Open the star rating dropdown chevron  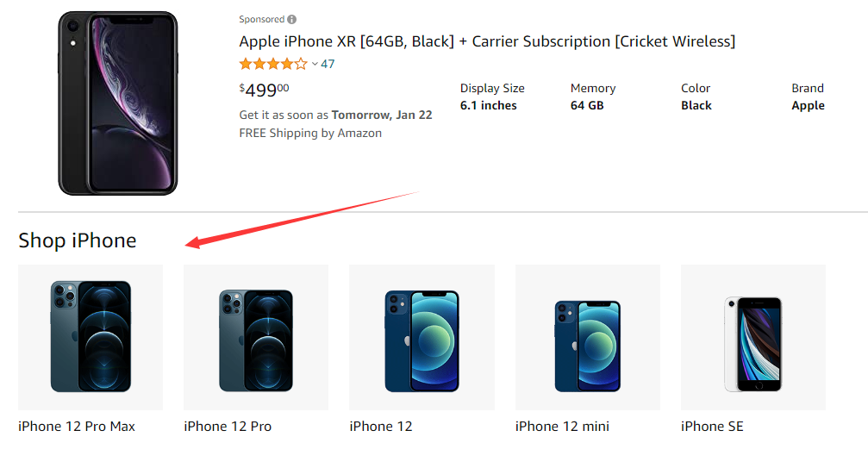pyautogui.click(x=315, y=64)
